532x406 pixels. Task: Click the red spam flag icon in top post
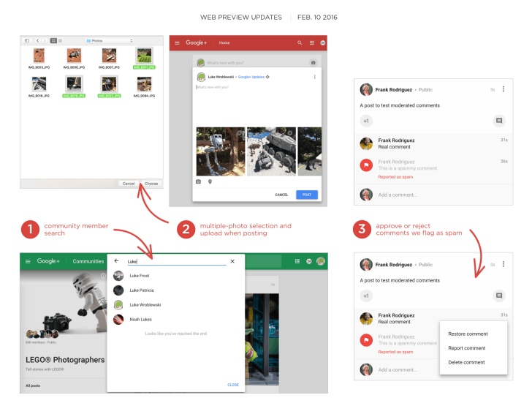click(366, 166)
